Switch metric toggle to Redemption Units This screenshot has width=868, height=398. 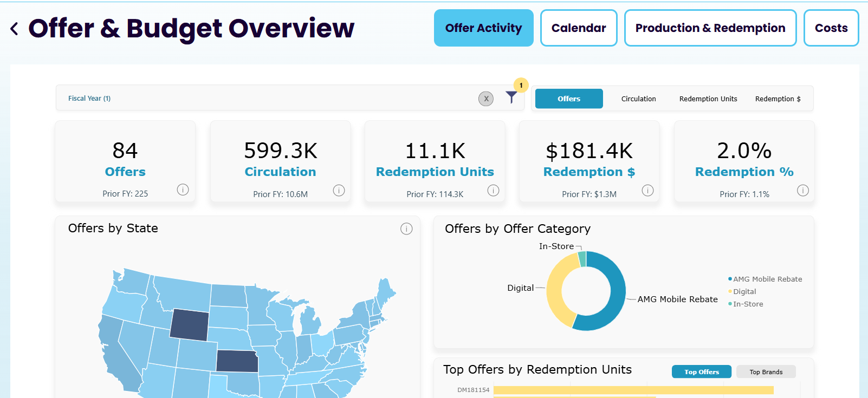tap(708, 99)
